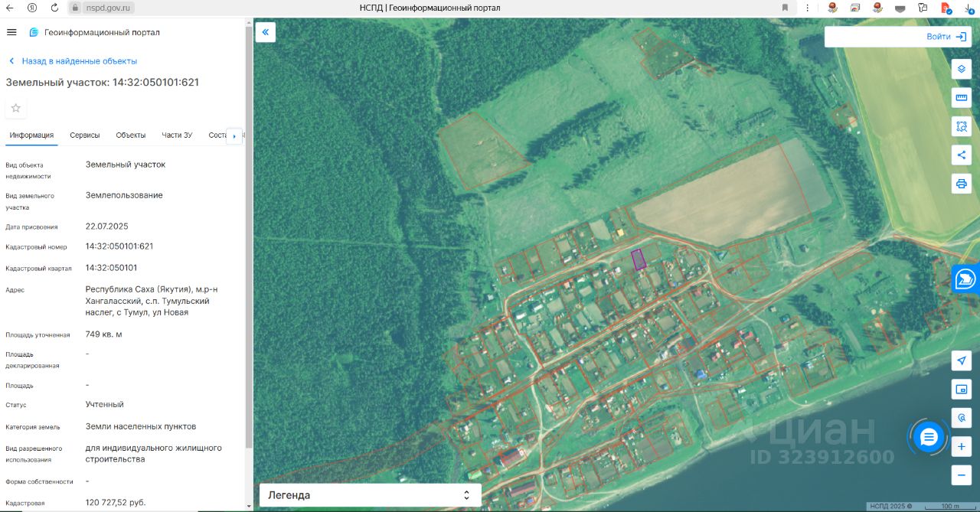Image resolution: width=980 pixels, height=512 pixels.
Task: Collapse the side panel with the double chevron
Action: click(265, 32)
